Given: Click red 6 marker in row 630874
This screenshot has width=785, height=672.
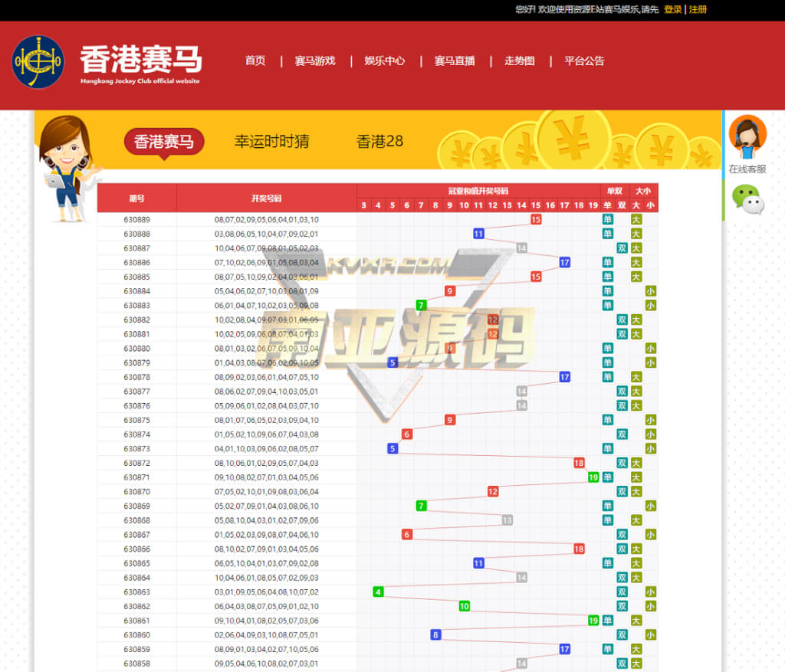Looking at the screenshot, I should (406, 434).
